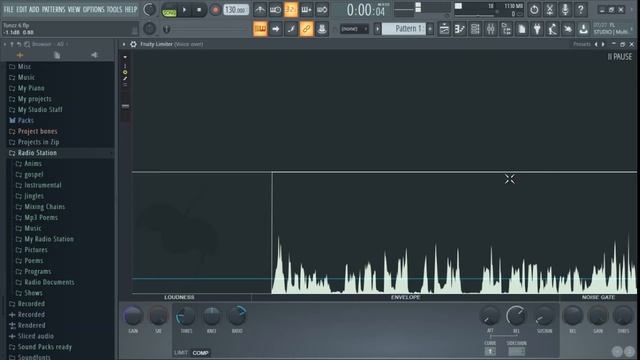640x360 pixels.
Task: Open the PATTERNS menu
Action: click(x=53, y=9)
